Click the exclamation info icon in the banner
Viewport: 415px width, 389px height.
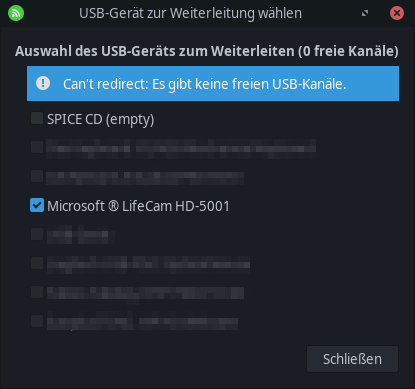pyautogui.click(x=43, y=83)
